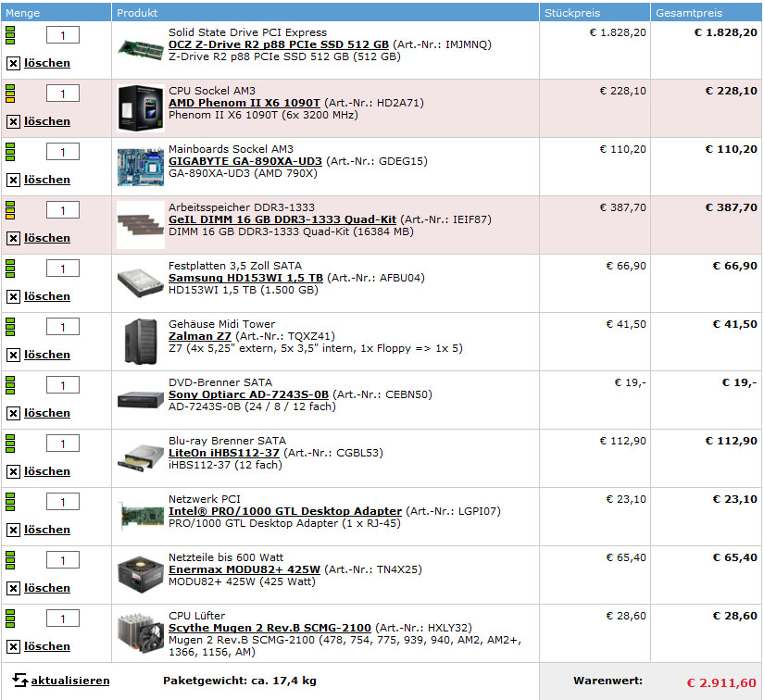The height and width of the screenshot is (700, 764).
Task: Open Intel PRO/1000 GTL Desktop Adapter link
Action: tap(285, 511)
